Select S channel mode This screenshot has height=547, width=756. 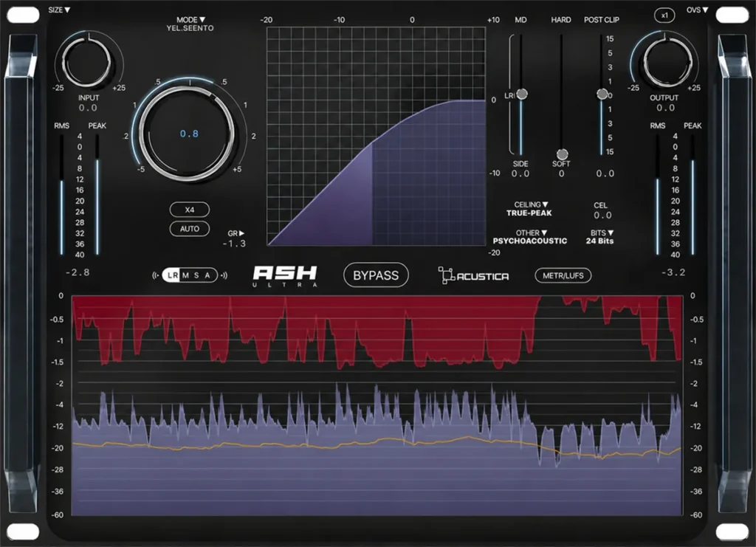coord(196,275)
